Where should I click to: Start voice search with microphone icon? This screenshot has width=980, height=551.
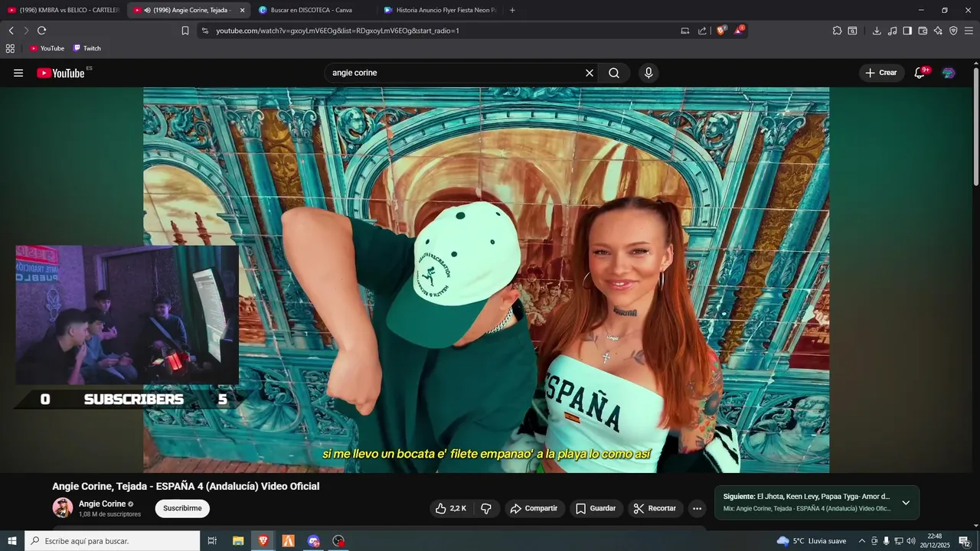648,73
